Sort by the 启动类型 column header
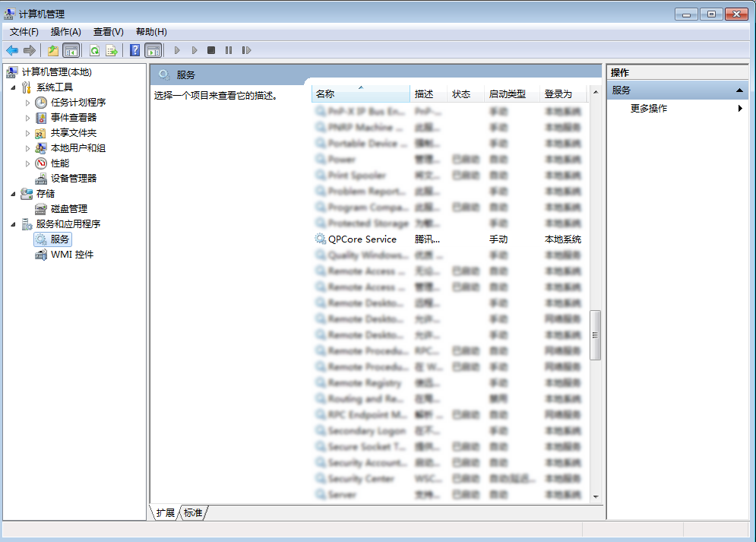Viewport: 756px width, 542px height. coord(512,94)
